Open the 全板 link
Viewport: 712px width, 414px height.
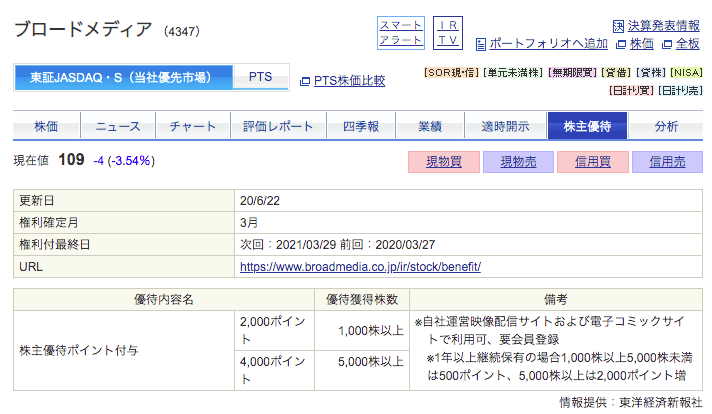(687, 44)
